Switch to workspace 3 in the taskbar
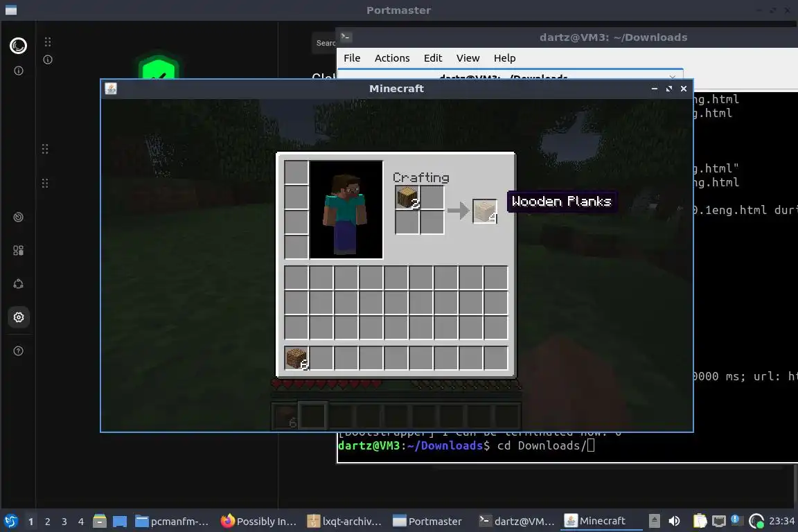Viewport: 798px width, 532px height. coord(64,522)
